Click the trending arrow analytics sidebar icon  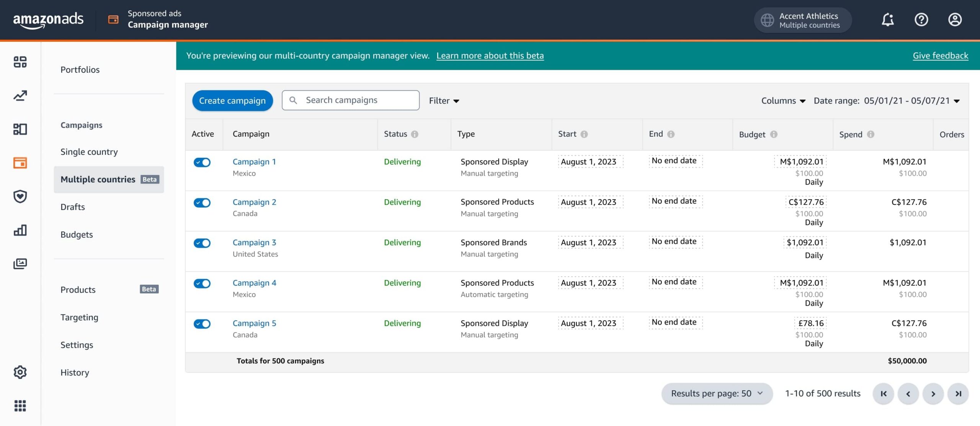pos(20,95)
